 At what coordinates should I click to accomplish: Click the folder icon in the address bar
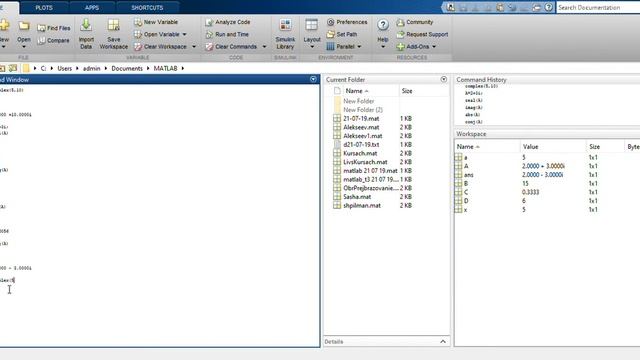[26, 68]
